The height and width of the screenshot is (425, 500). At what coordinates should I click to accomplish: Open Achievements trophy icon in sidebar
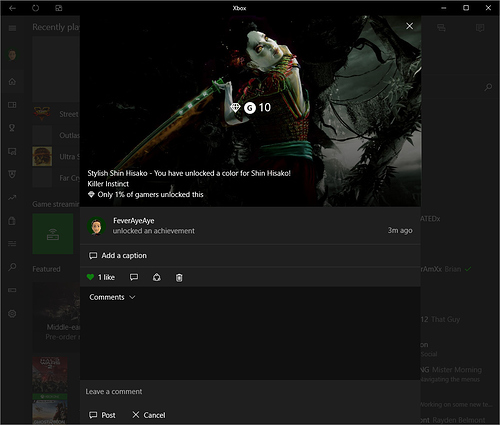pos(12,128)
